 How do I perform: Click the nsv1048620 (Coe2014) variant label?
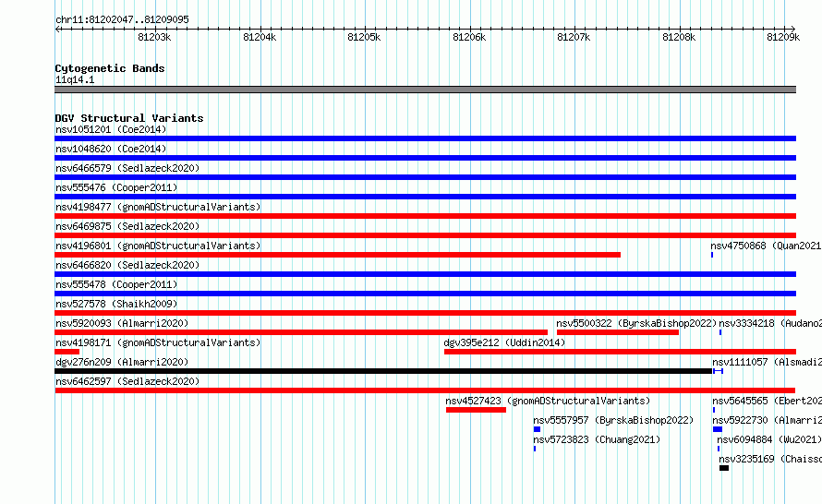111,149
